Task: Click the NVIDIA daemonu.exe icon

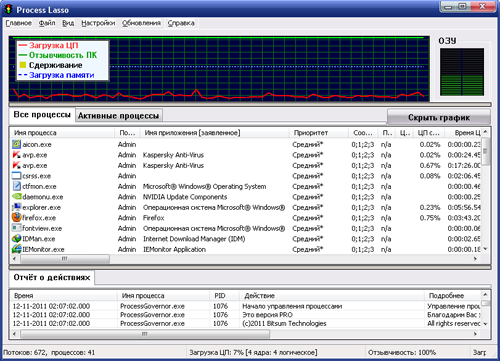Action: [x=17, y=197]
